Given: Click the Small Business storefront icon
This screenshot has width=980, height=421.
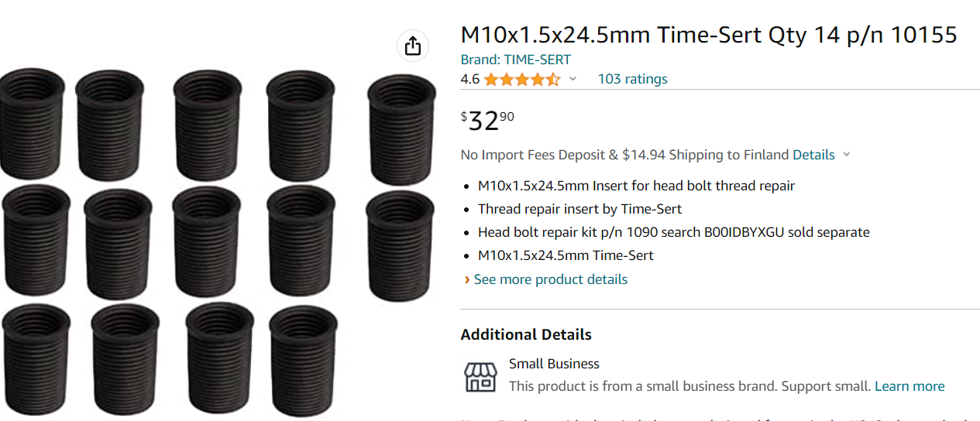Looking at the screenshot, I should tap(480, 376).
